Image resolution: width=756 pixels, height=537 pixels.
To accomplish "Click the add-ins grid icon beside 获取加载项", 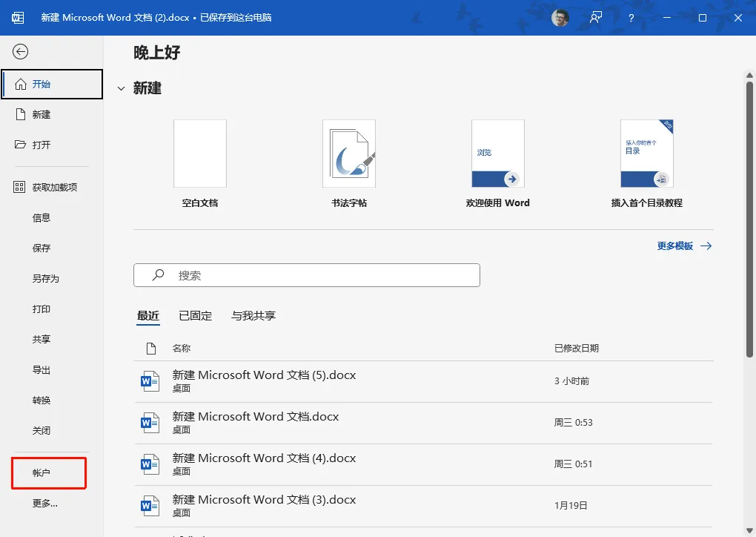I will [19, 187].
